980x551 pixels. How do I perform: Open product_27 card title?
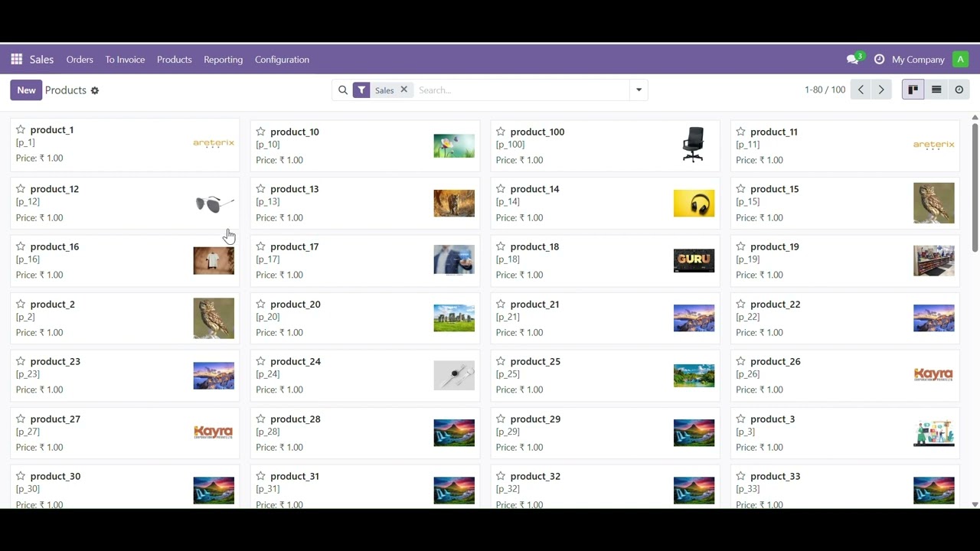(55, 419)
